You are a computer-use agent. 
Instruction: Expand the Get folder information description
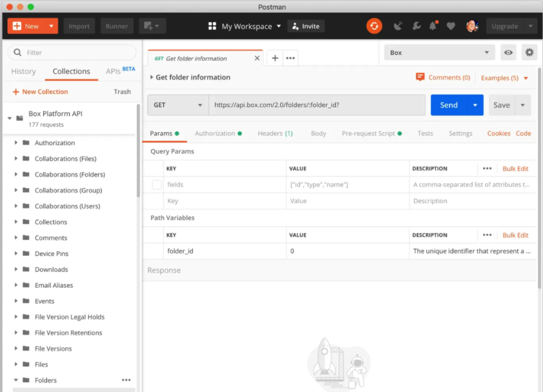point(151,77)
